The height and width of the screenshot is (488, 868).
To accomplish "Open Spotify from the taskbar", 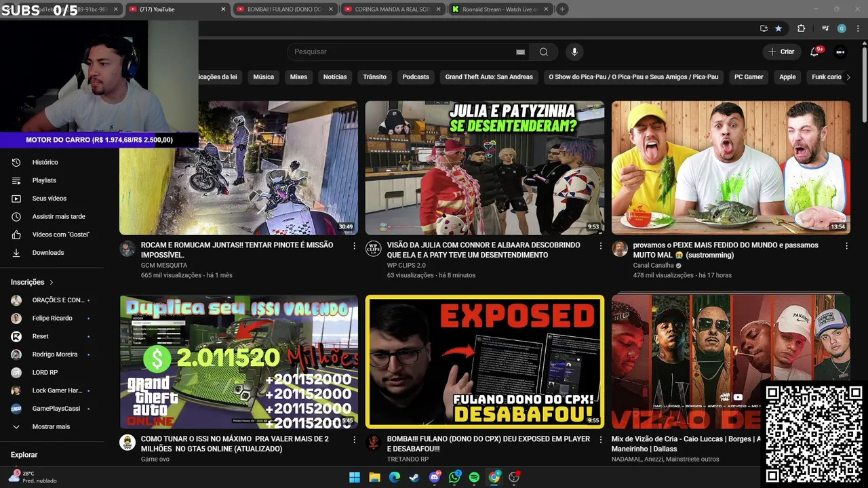I will (x=474, y=477).
